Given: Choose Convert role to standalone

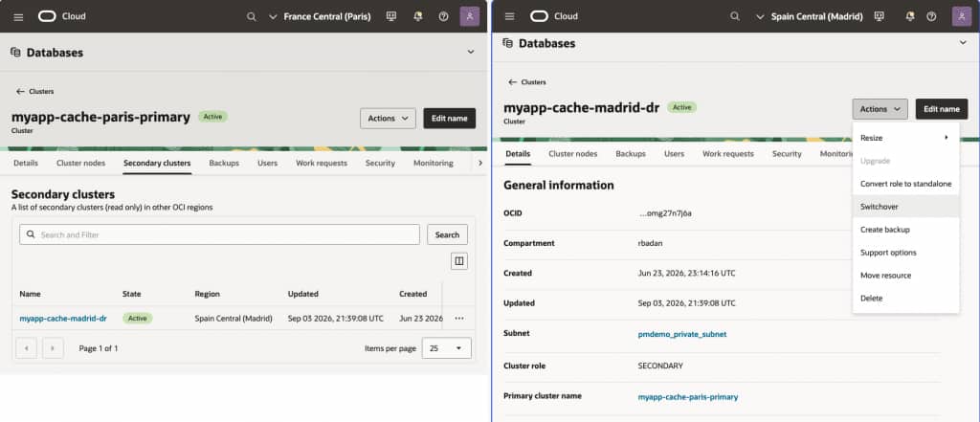Looking at the screenshot, I should 905,184.
